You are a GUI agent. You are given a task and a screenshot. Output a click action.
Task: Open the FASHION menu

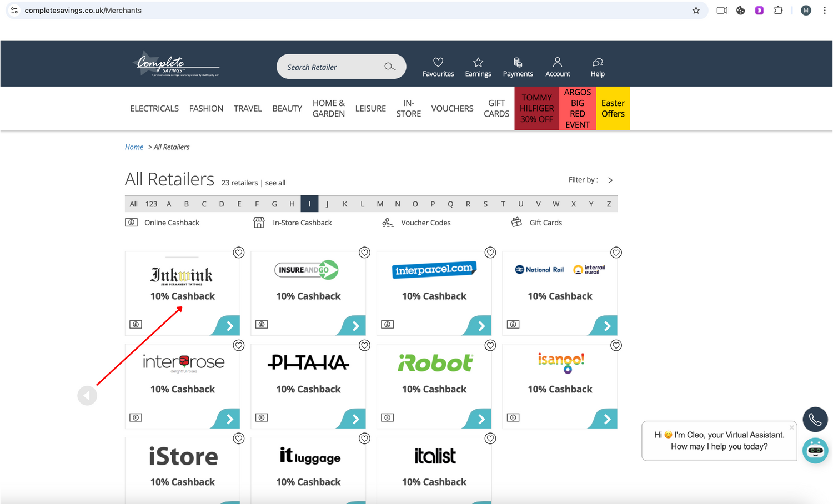click(x=206, y=108)
